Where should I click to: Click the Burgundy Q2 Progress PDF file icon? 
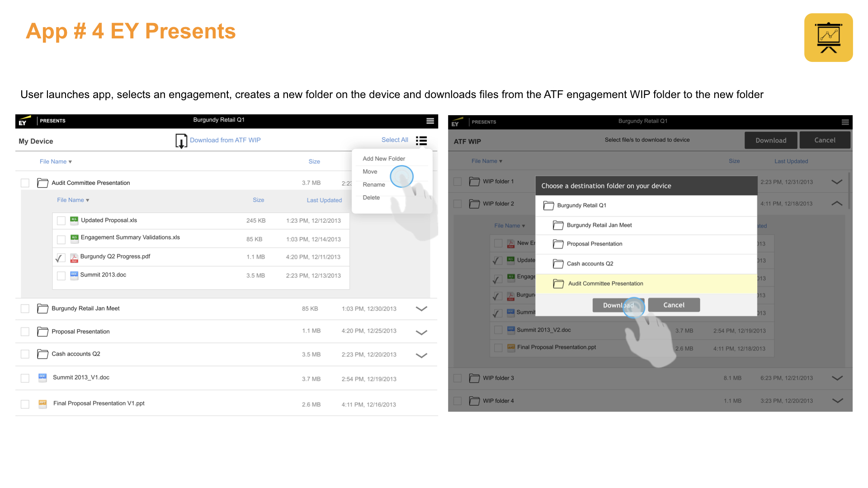[x=74, y=258]
